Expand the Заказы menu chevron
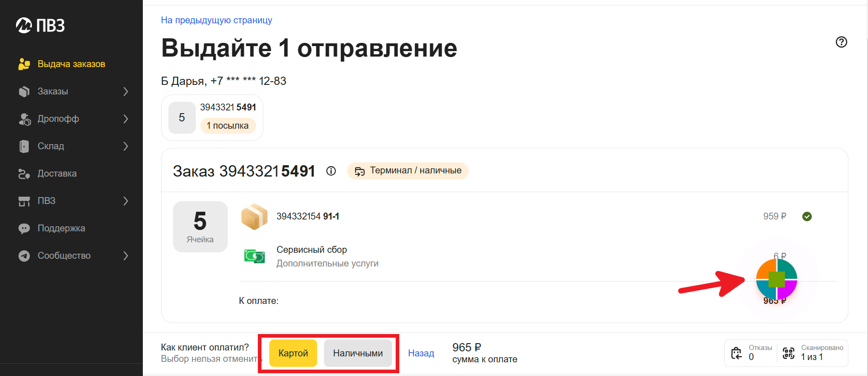868x376 pixels. click(x=126, y=92)
